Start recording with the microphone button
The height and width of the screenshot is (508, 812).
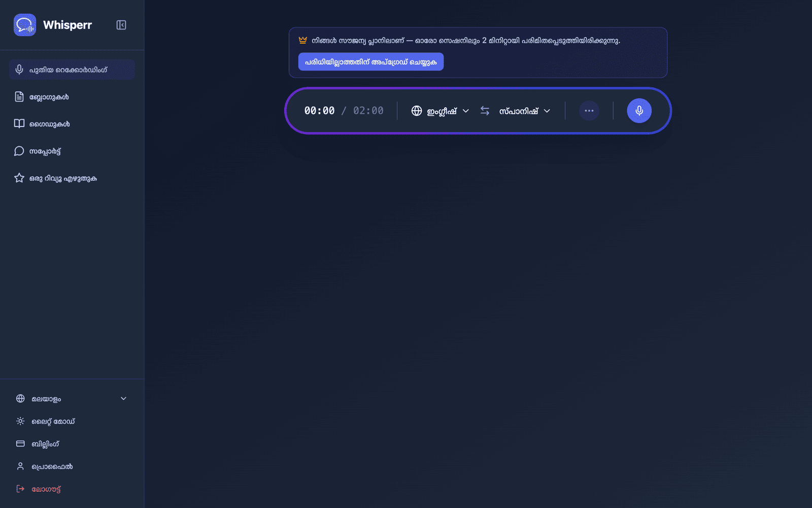coord(639,111)
